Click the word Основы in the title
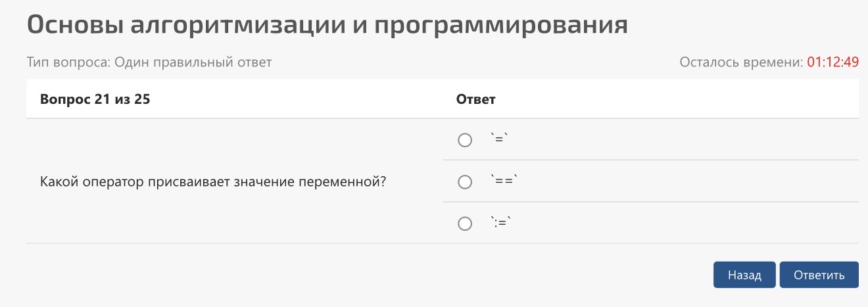Screen dimensions: 868x307 point(73,25)
